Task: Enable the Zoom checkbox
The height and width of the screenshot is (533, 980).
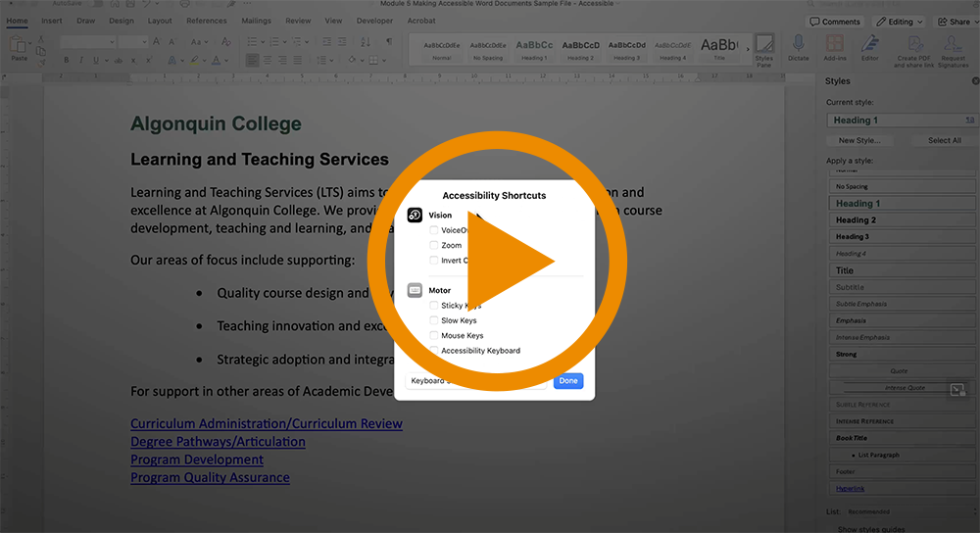Action: [x=434, y=245]
